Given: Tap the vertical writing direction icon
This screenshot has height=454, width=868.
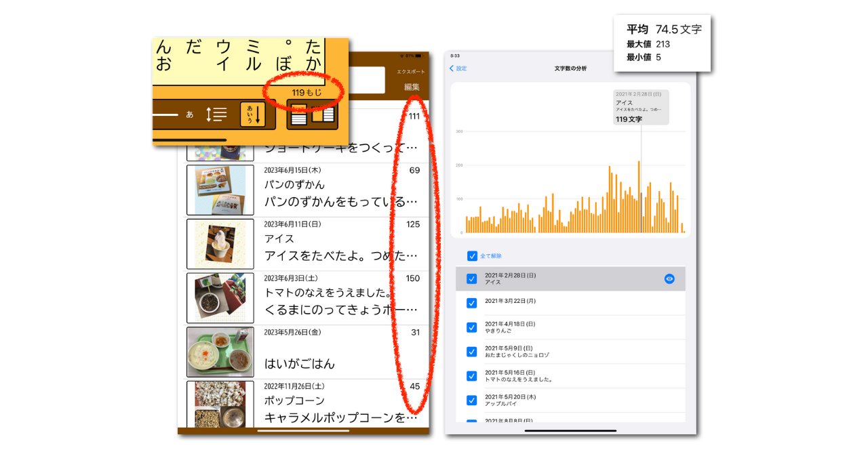Looking at the screenshot, I should click(253, 115).
